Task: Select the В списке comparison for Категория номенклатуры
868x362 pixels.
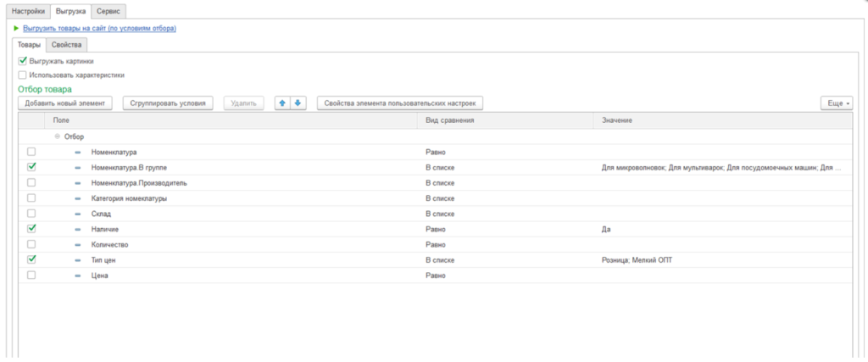Action: (440, 198)
